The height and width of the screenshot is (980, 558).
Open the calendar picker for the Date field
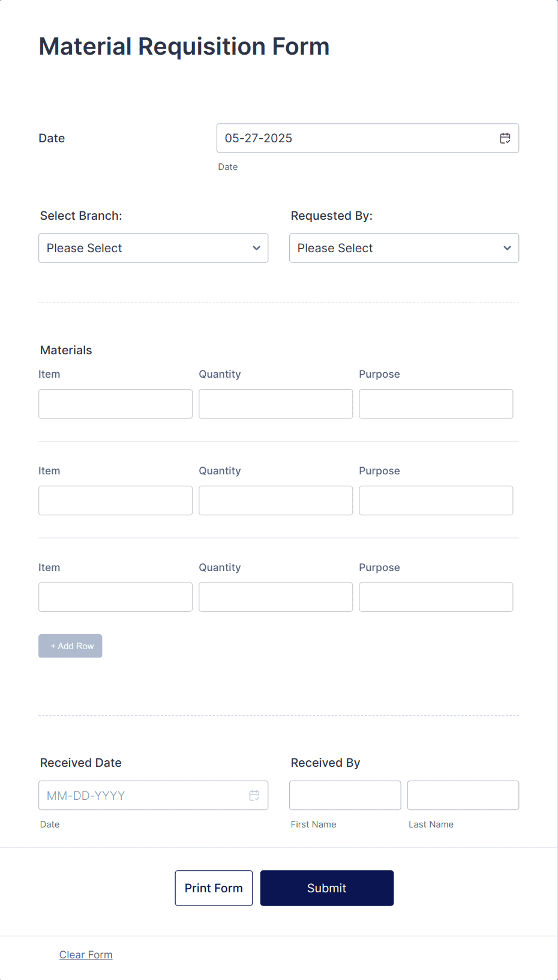pyautogui.click(x=505, y=138)
